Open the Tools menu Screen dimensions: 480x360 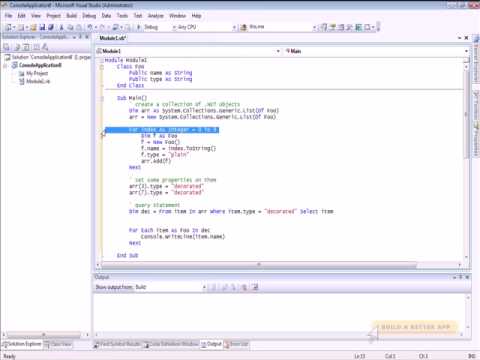(122, 16)
